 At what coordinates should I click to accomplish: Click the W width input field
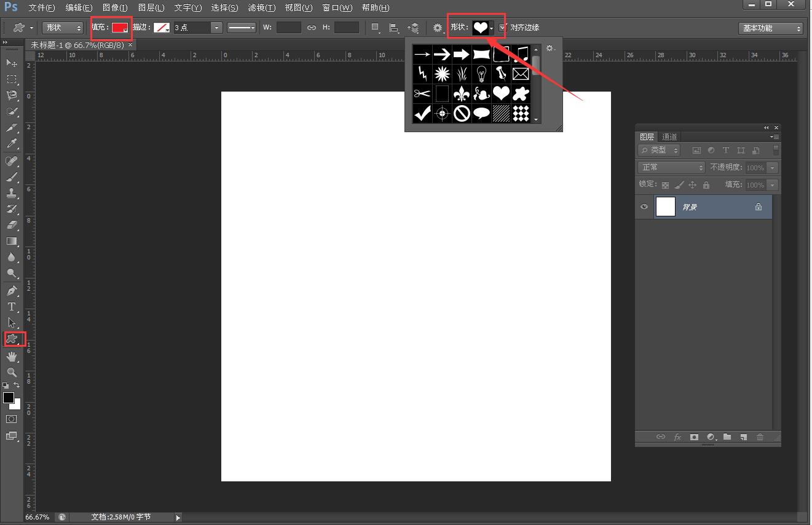[x=288, y=28]
